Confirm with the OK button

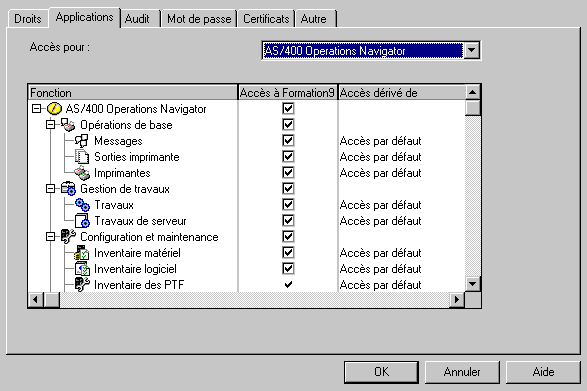pyautogui.click(x=381, y=372)
